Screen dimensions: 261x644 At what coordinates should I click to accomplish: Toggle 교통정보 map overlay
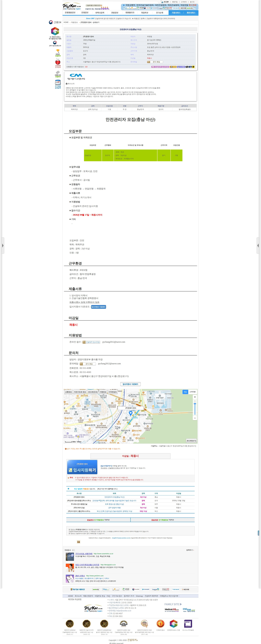[x=68, y=392]
